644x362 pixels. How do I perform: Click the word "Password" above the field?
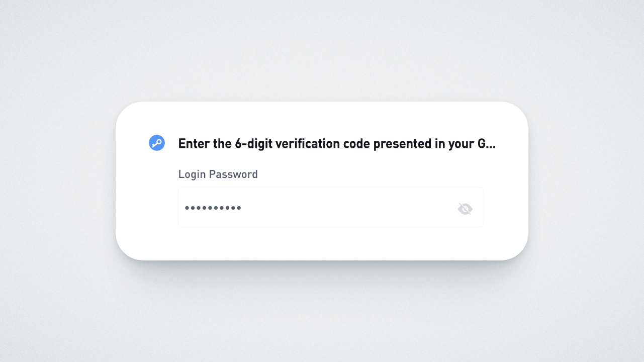(x=233, y=174)
